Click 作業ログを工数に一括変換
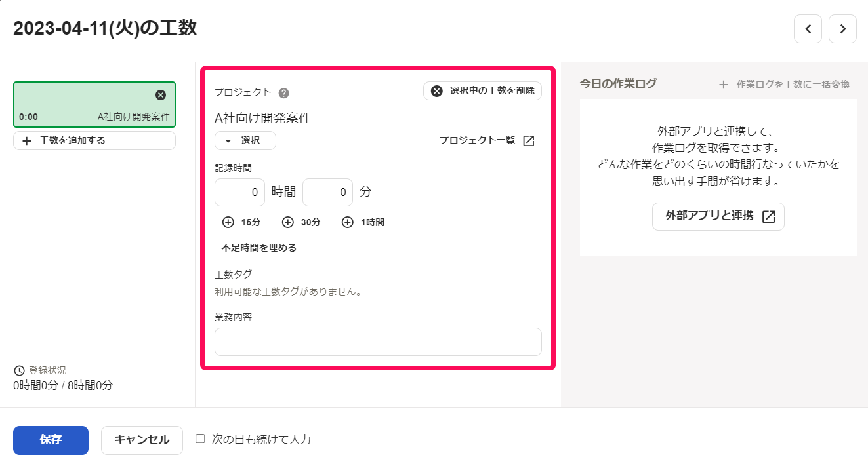The width and height of the screenshot is (868, 466). coord(784,85)
